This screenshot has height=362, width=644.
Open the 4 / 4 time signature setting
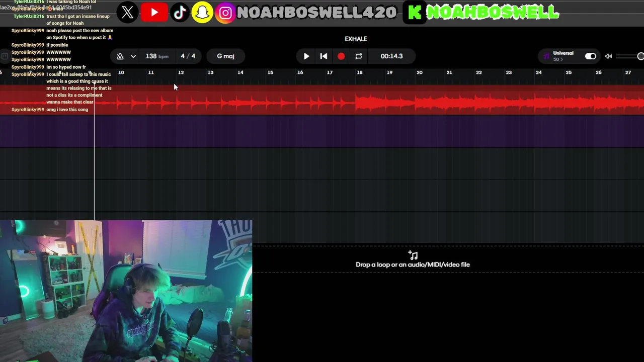pyautogui.click(x=188, y=56)
